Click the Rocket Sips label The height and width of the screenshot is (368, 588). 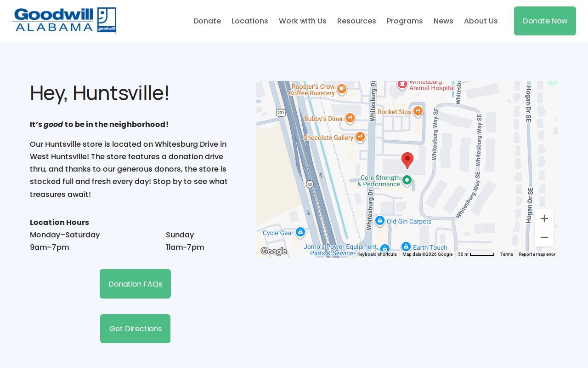tap(394, 112)
